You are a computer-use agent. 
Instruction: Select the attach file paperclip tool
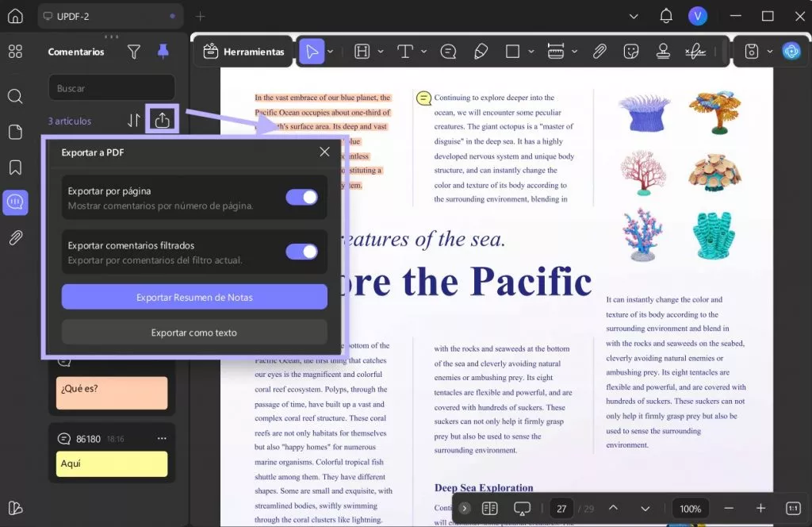599,52
